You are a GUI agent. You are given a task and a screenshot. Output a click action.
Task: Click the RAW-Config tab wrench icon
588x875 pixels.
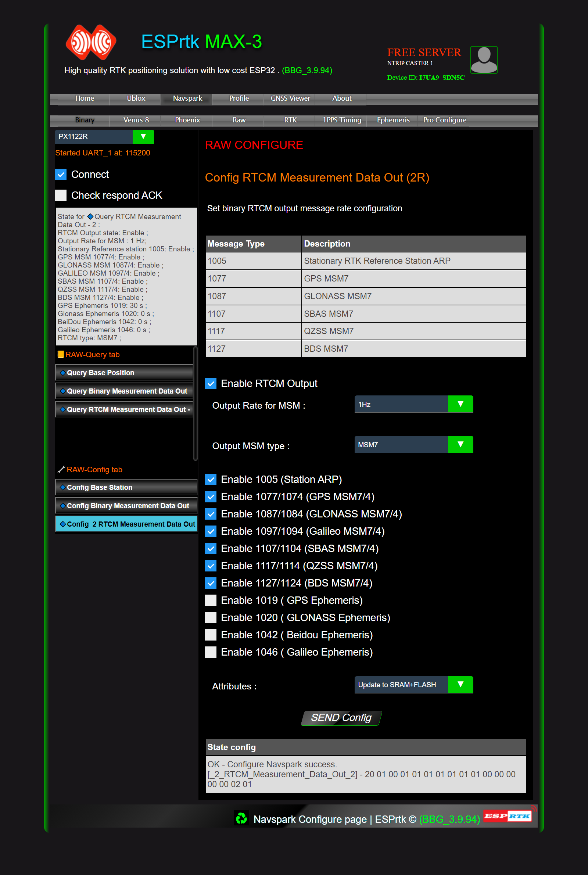[61, 469]
